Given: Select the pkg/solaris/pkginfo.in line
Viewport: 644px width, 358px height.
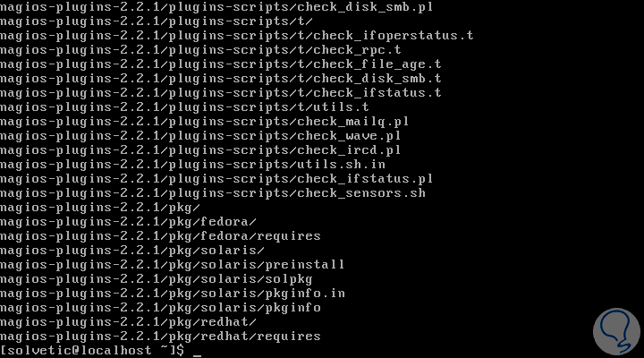Looking at the screenshot, I should coord(172,293).
